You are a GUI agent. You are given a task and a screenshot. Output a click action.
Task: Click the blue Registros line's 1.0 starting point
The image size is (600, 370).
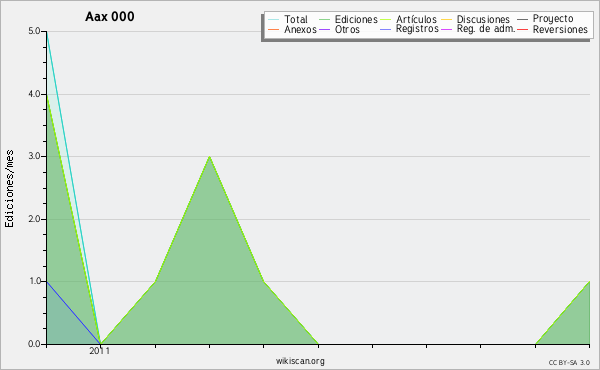click(47, 282)
